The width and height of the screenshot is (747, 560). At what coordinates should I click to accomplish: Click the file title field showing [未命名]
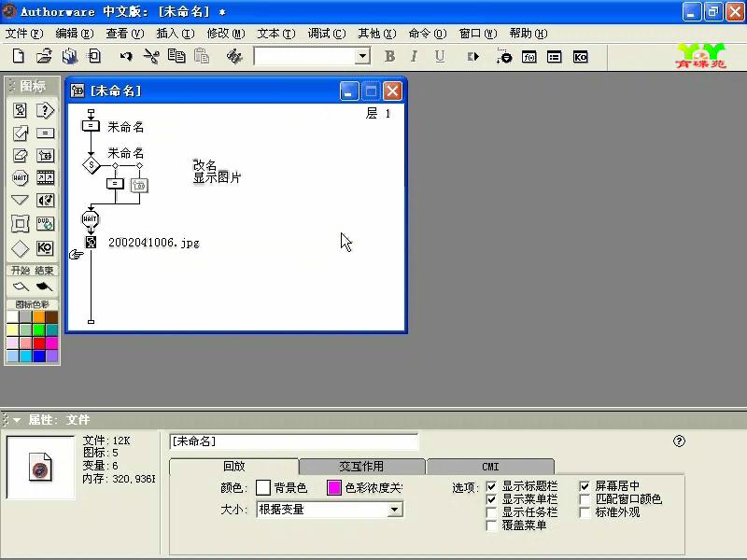[294, 441]
